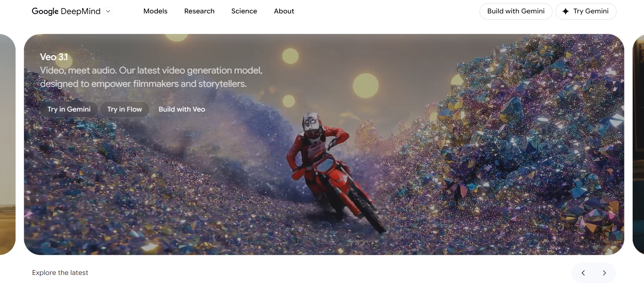
Task: Click the partially visible next slide card
Action: [x=638, y=144]
